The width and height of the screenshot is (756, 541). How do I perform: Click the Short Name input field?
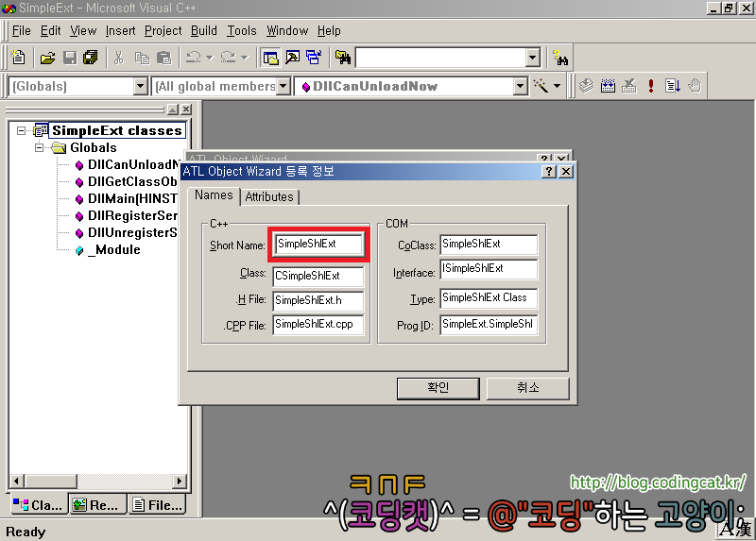click(318, 245)
